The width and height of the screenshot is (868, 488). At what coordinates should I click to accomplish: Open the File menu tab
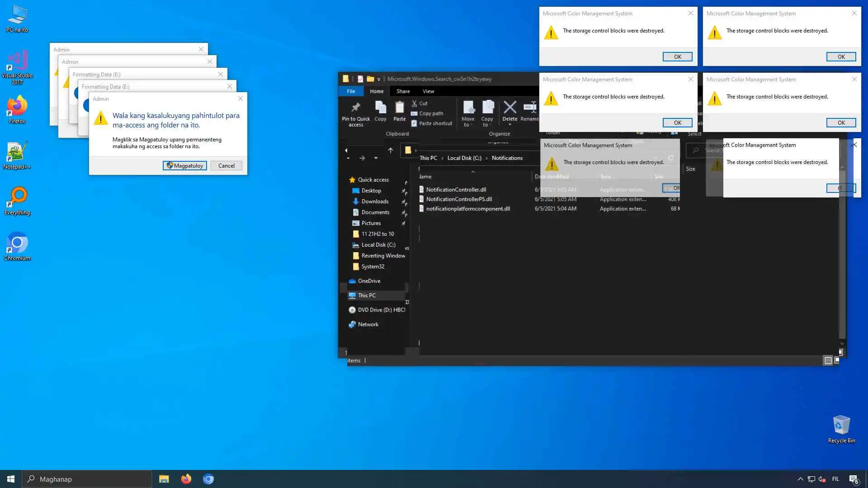[351, 91]
